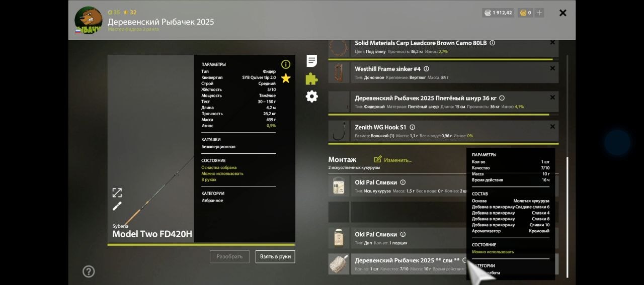The image size is (644, 285).
Task: Click the Оснастка собрана status text
Action: click(x=219, y=167)
